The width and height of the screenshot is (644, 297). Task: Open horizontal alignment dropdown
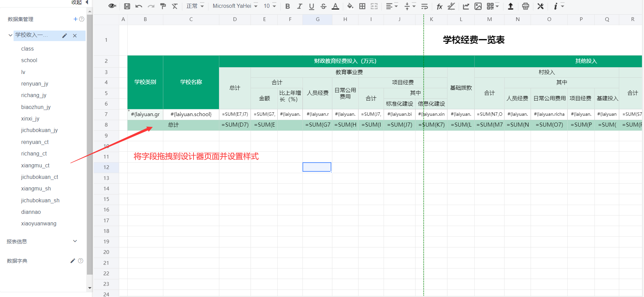point(392,6)
